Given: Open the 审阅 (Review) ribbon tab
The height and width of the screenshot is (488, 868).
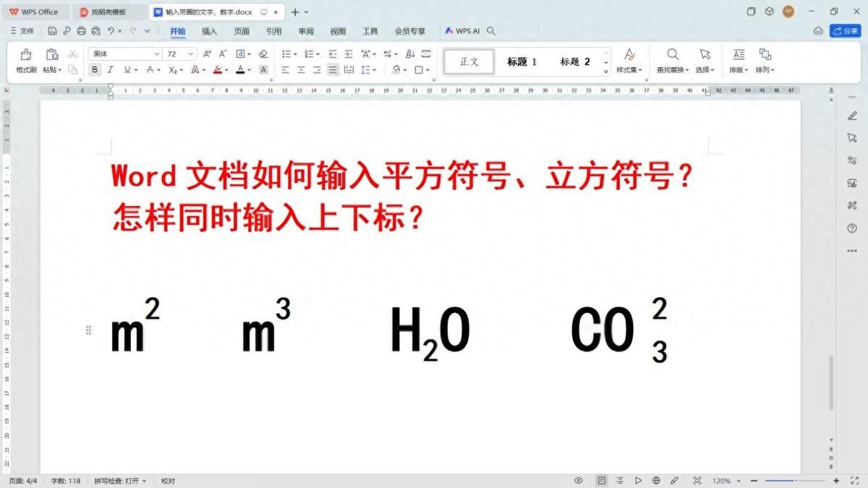Looking at the screenshot, I should [x=306, y=31].
